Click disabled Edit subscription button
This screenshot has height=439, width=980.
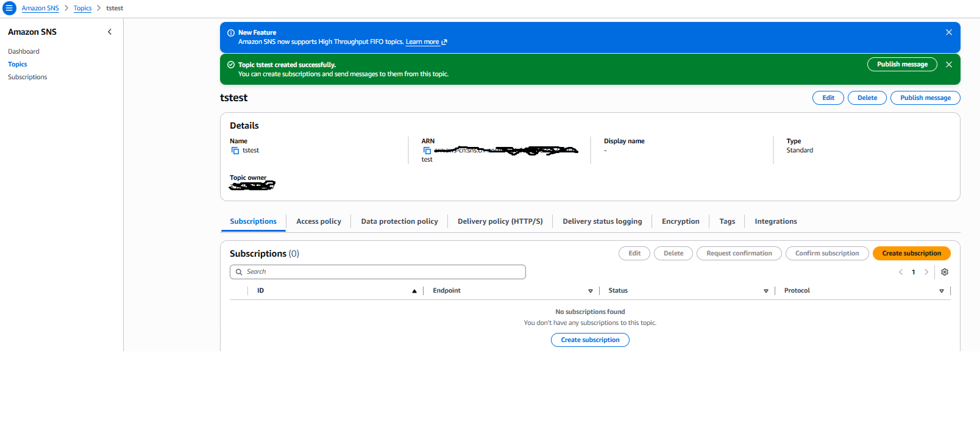(x=634, y=253)
